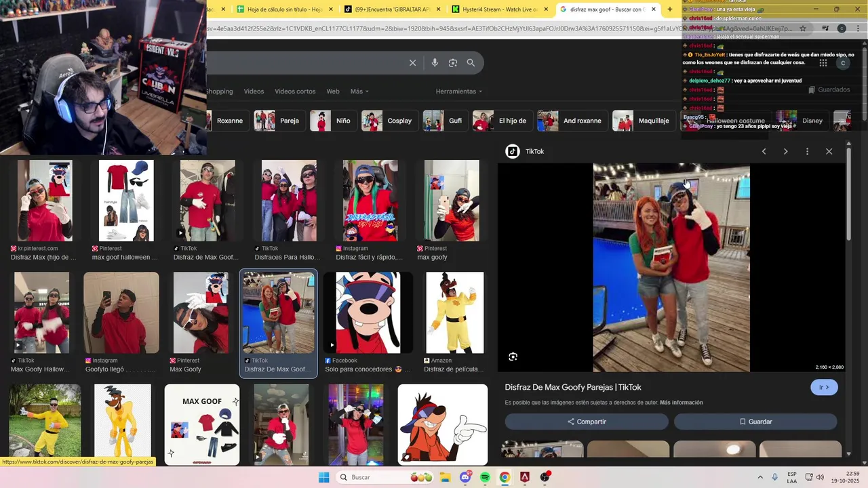Open the large preview image of the couple
Screen dimensions: 868x488
(671, 268)
